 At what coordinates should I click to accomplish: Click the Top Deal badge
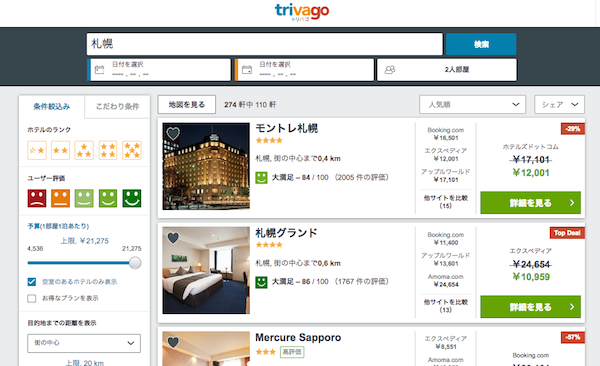point(567,233)
